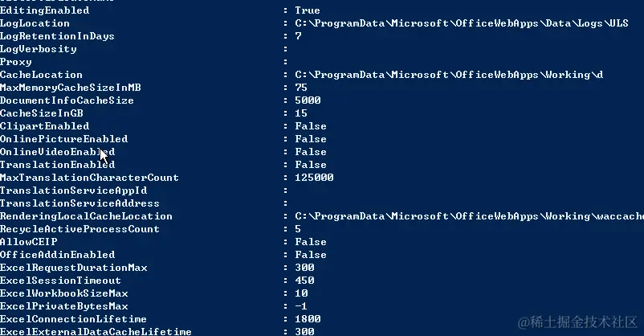644x336 pixels.
Task: Click the CacheLocation path value
Action: [449, 75]
